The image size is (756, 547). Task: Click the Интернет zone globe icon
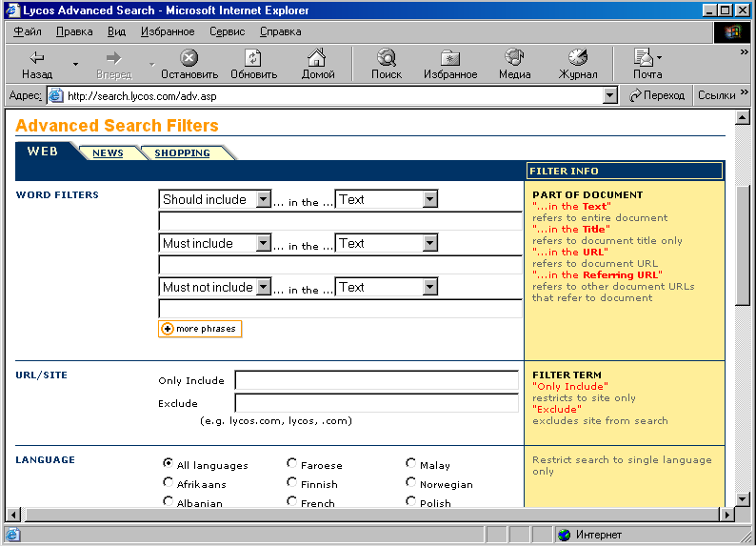(x=564, y=535)
